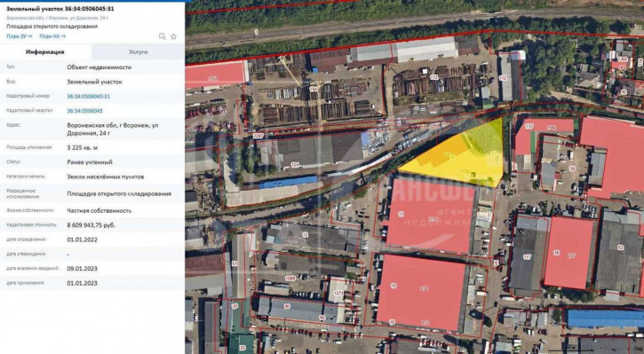
Task: Add the parcel to favorites with the star icon
Action: click(174, 36)
